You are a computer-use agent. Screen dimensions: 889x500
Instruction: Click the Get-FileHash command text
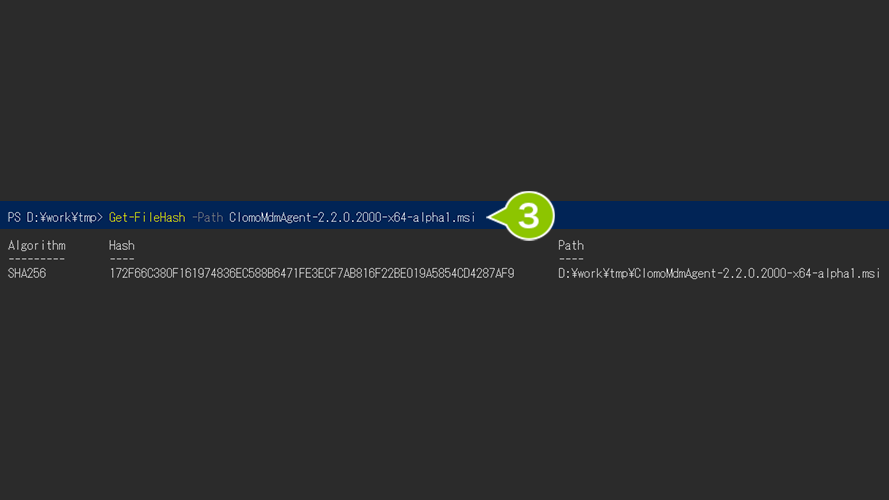pos(147,217)
